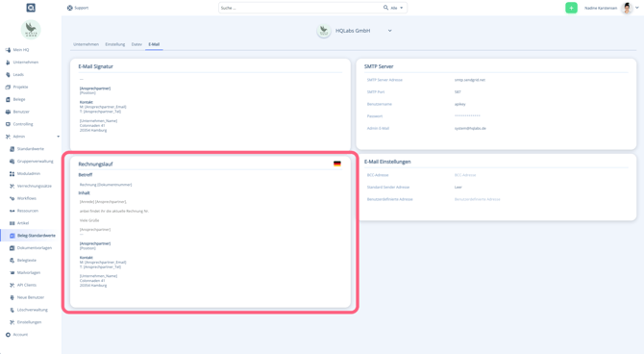Screen dimensions: 644x354
Task: Click Admin E-Mail system@hqlabs.de
Action: [x=470, y=128]
